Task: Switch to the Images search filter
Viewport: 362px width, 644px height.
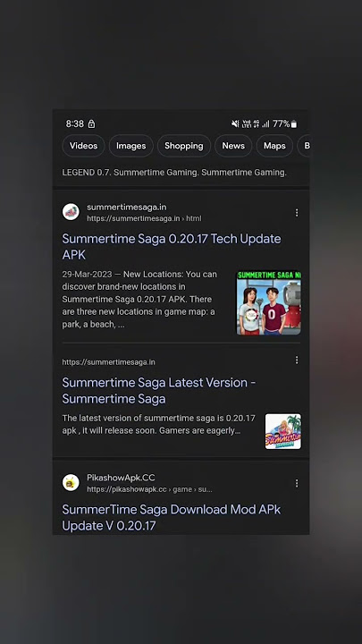Action: point(130,146)
